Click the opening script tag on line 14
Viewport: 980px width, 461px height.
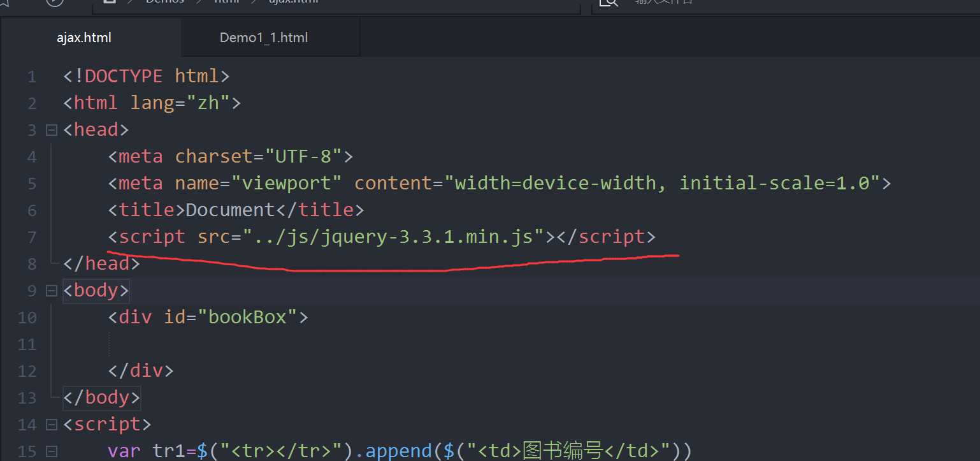(106, 425)
